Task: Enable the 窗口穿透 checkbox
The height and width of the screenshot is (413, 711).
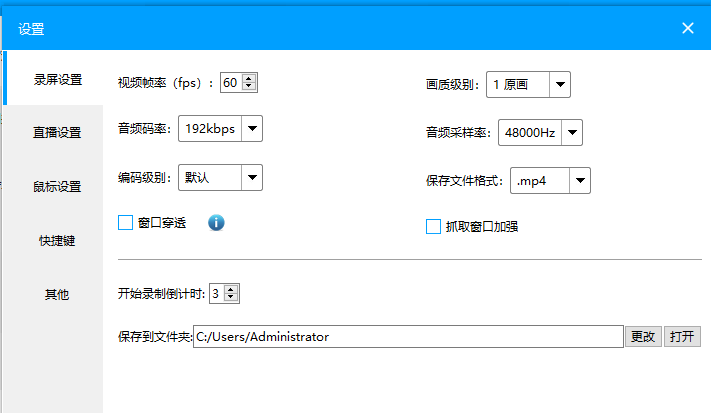Action: point(126,223)
